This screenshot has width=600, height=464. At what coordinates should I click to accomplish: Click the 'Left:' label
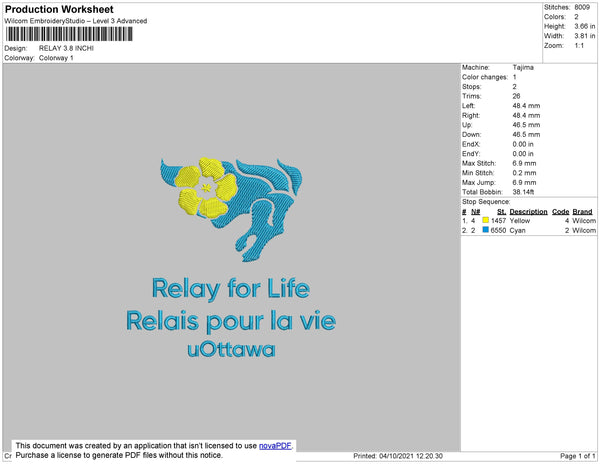[468, 106]
